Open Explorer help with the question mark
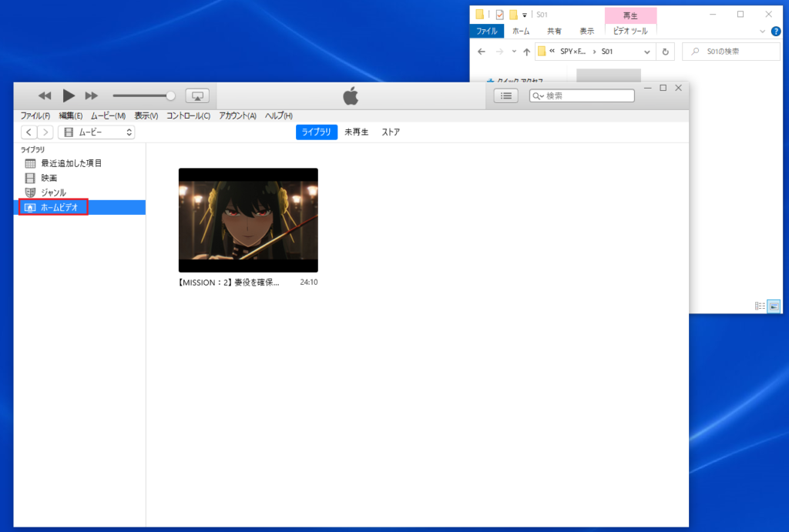Screen dimensions: 789x532 pos(776,31)
